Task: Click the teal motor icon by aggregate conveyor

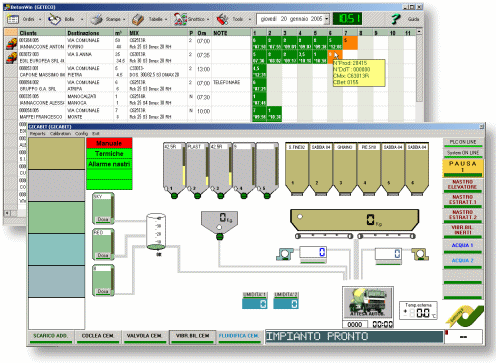Action: (x=285, y=254)
